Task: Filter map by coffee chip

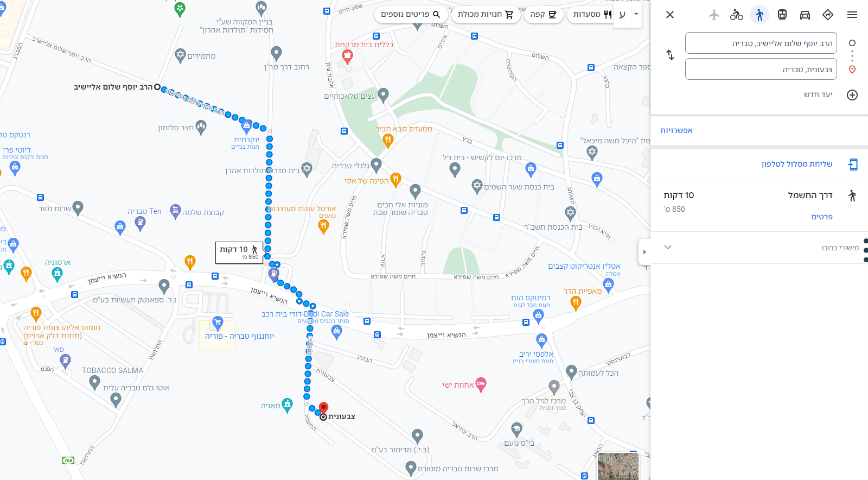Action: 543,14
